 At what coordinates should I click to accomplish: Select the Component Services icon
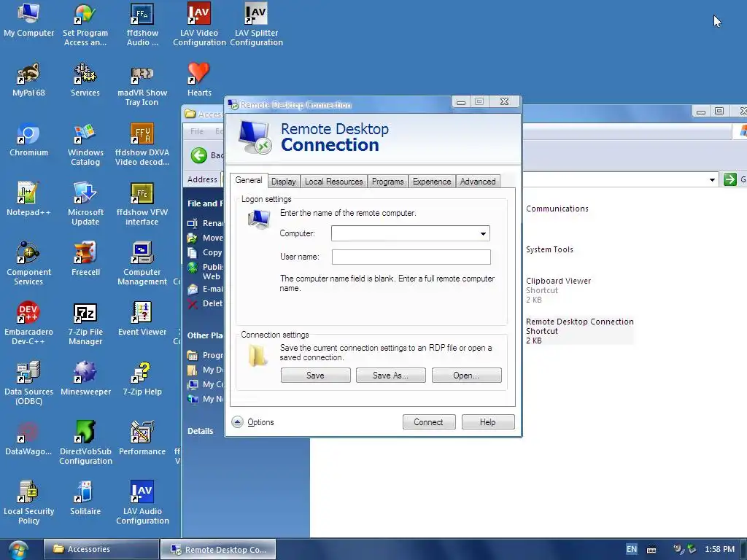(28, 264)
